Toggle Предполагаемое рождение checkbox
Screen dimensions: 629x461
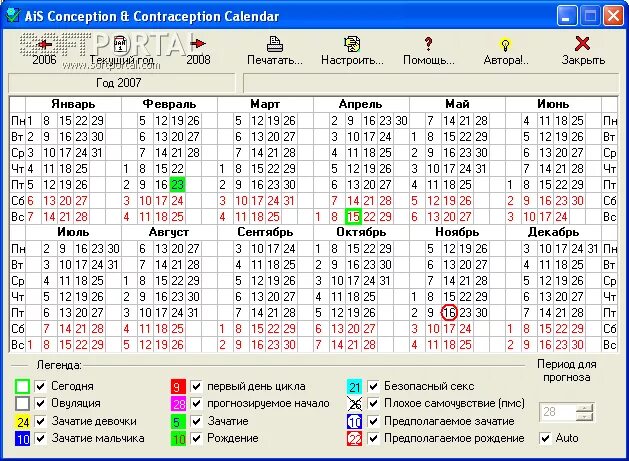click(x=373, y=438)
